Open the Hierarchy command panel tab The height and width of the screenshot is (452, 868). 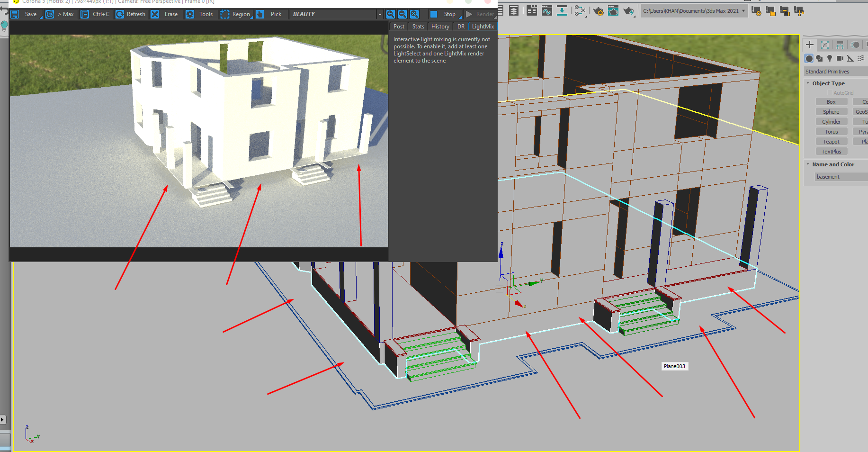pos(840,45)
